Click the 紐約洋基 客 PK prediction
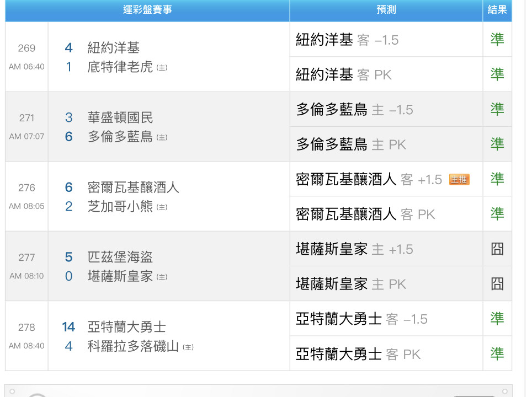 tap(343, 74)
